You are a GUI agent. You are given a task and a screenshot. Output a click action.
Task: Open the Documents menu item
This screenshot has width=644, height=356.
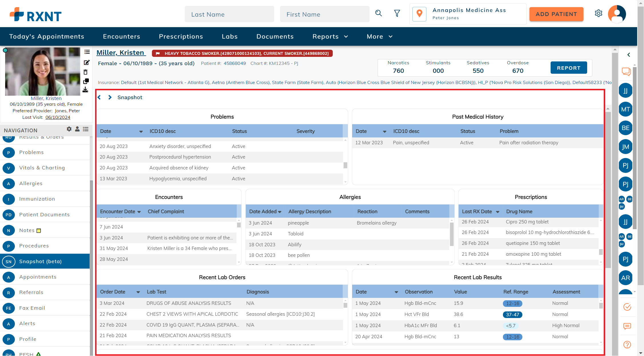(275, 37)
